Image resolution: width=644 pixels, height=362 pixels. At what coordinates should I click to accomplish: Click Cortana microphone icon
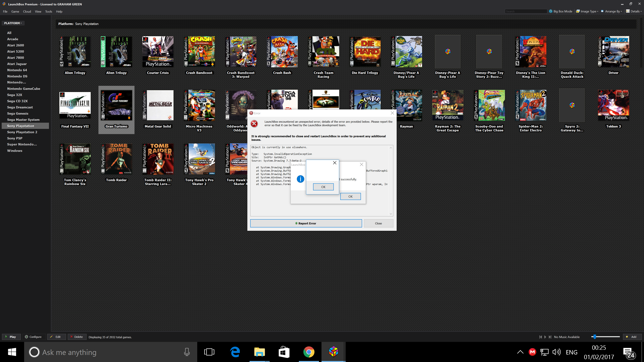pyautogui.click(x=187, y=352)
